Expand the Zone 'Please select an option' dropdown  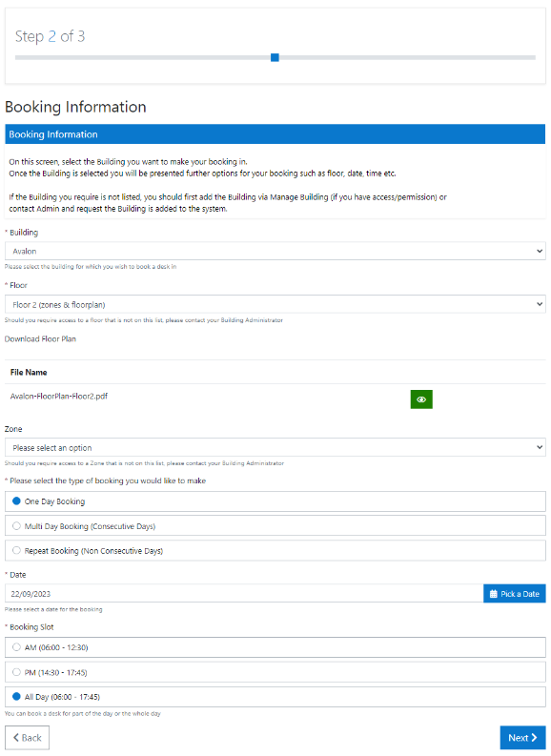tap(275, 447)
